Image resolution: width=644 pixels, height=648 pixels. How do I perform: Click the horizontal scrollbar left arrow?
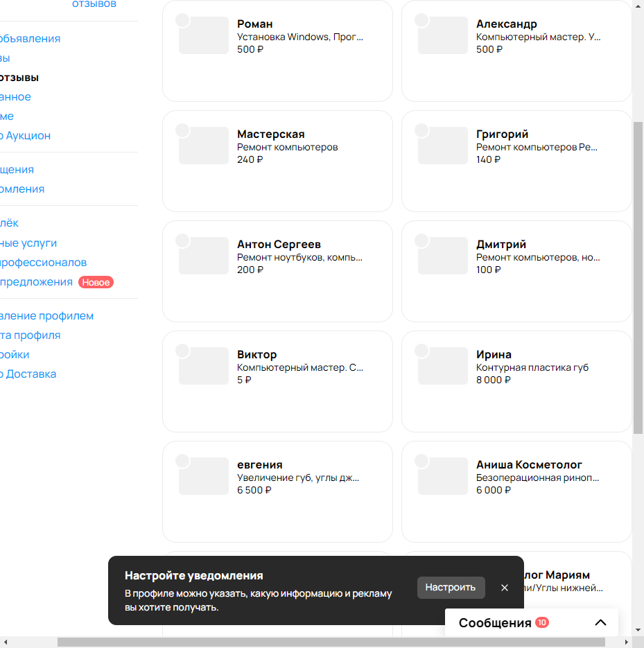5,642
